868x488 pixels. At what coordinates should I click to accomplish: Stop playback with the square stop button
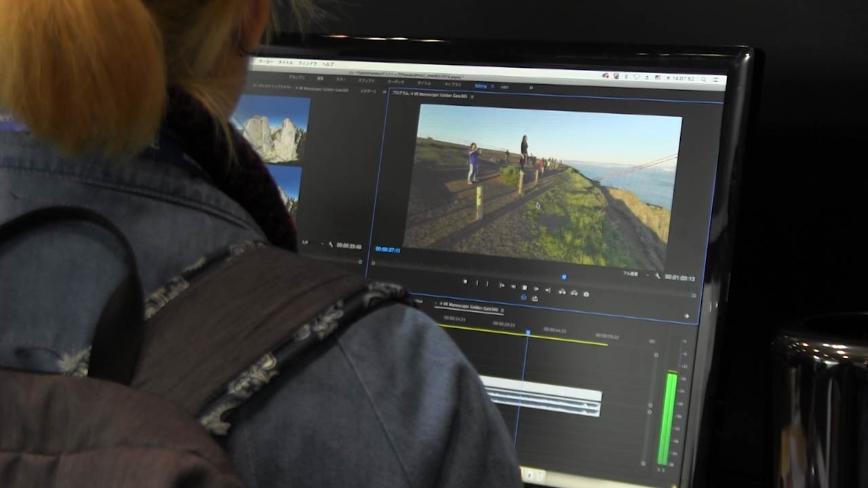[x=524, y=287]
